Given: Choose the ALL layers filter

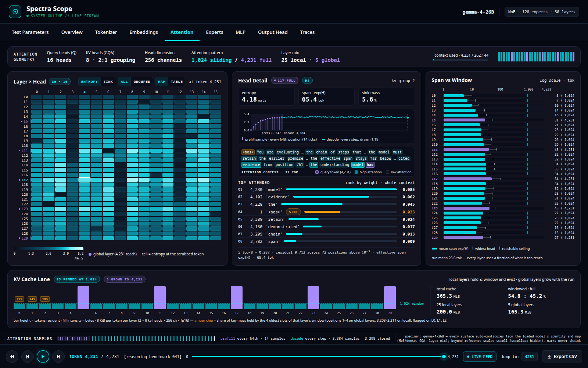Looking at the screenshot, I should (x=124, y=82).
